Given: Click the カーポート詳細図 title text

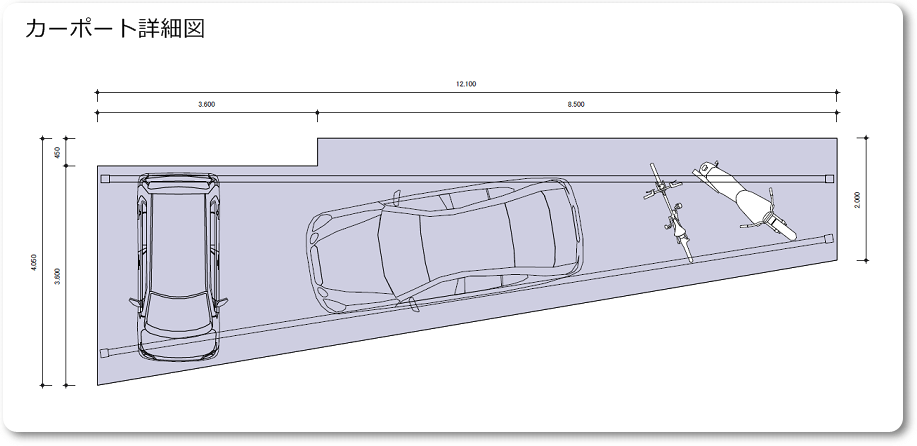Looking at the screenshot, I should pos(114,28).
